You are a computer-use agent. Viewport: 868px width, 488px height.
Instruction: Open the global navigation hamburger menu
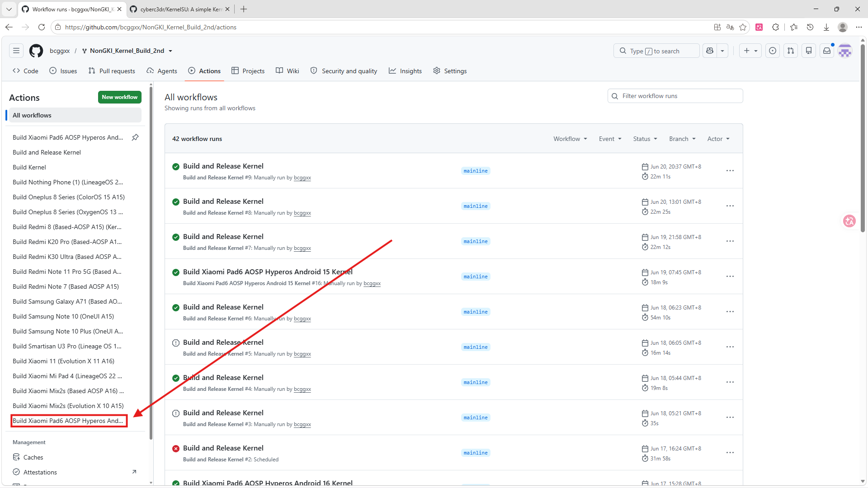click(x=16, y=51)
